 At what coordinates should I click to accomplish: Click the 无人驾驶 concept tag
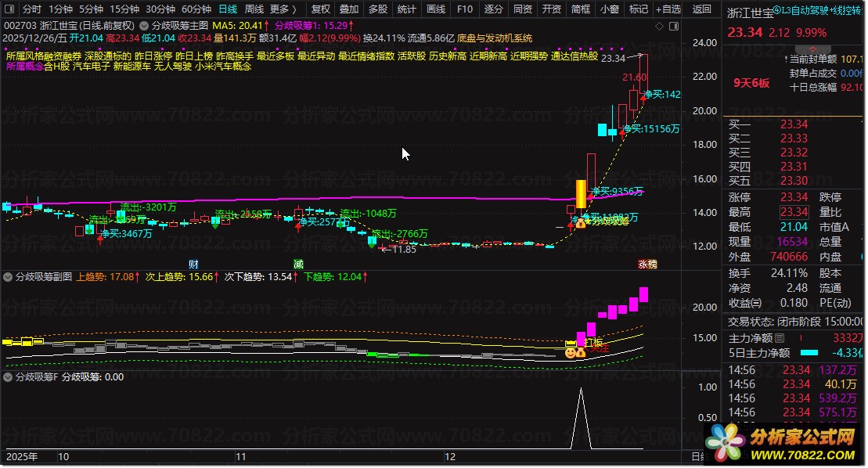coord(172,66)
